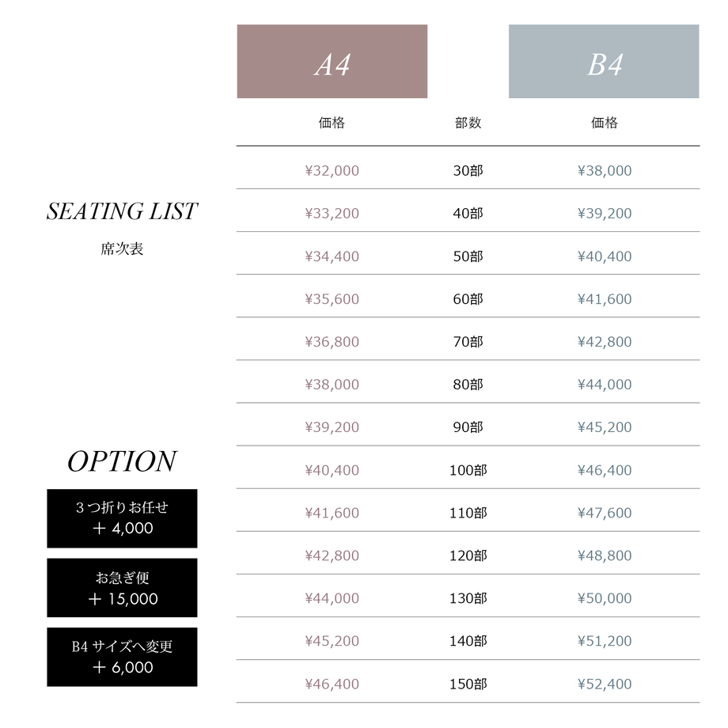Click the A4 price ¥36,800 for 70部
The image size is (728, 728).
point(332,342)
